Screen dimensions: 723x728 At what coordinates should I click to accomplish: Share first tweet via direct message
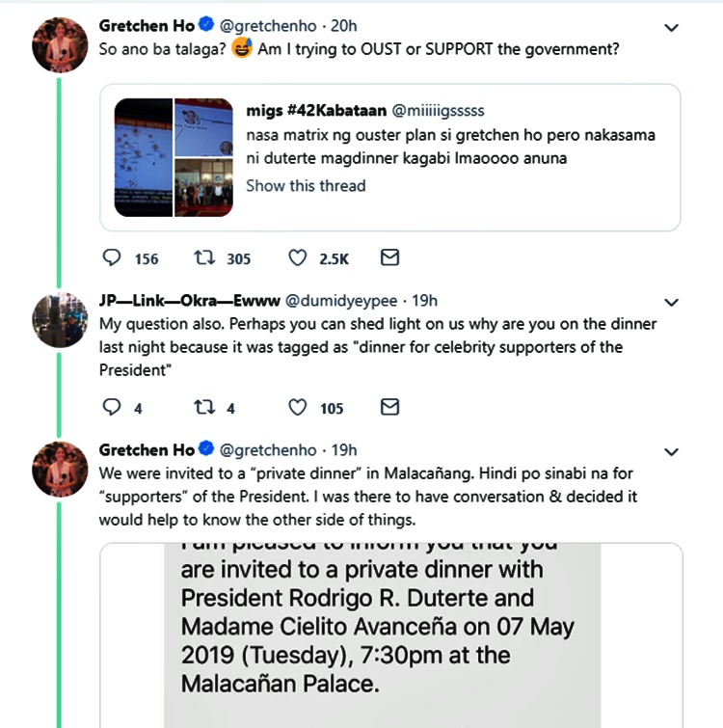point(389,257)
